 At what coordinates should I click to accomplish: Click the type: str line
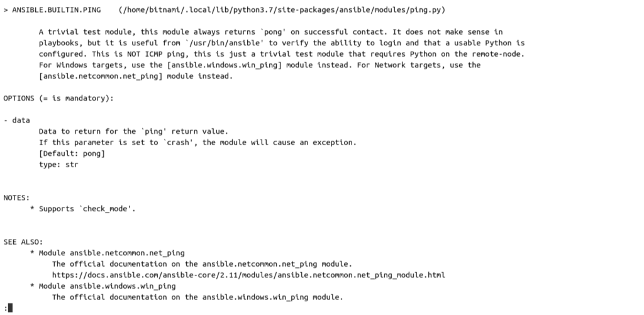point(58,165)
